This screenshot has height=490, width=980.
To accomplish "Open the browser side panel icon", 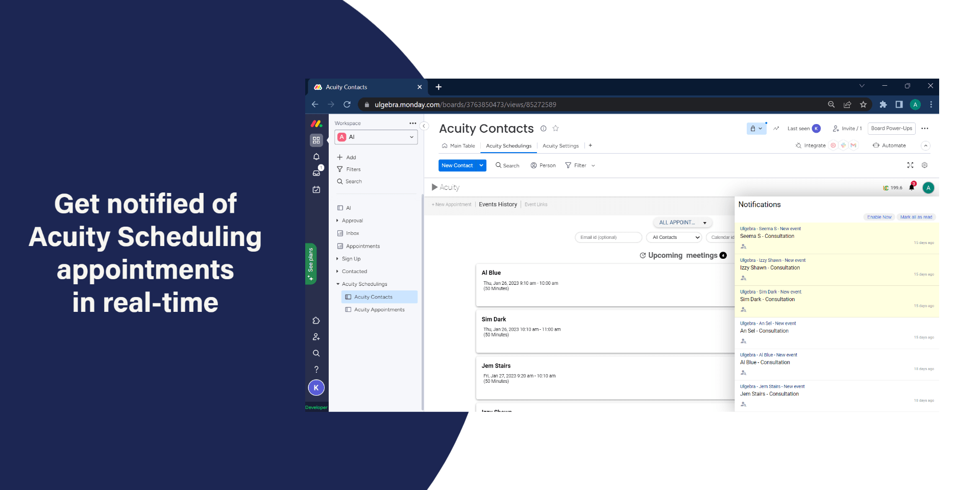I will click(899, 104).
